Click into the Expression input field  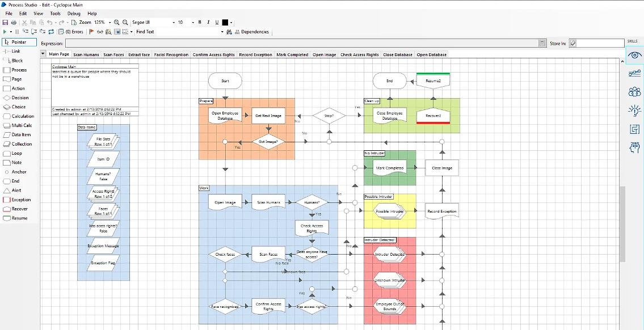pos(301,43)
